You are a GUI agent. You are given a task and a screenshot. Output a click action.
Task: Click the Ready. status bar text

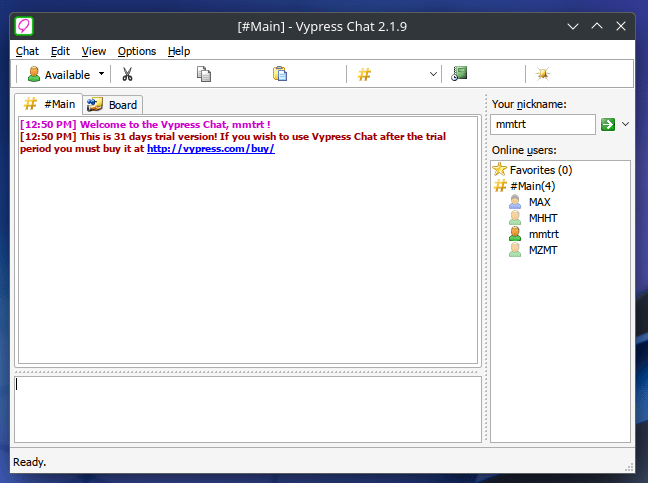tap(29, 462)
